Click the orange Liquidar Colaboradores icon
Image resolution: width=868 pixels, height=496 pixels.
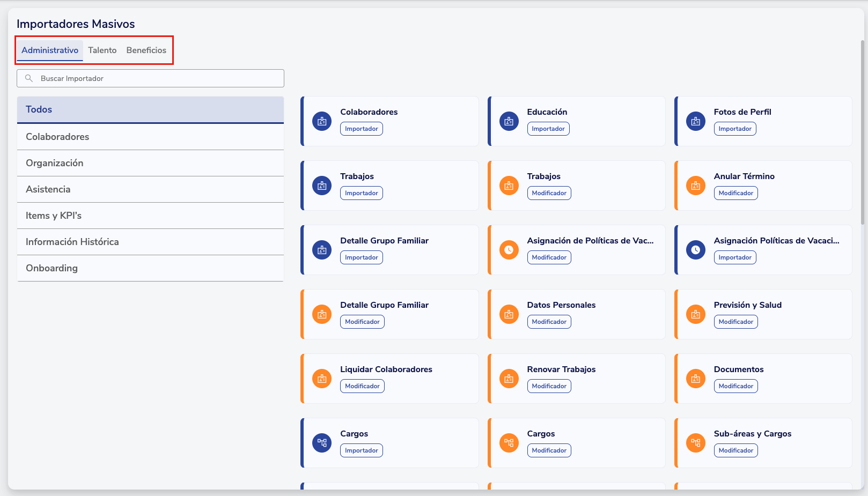click(322, 379)
